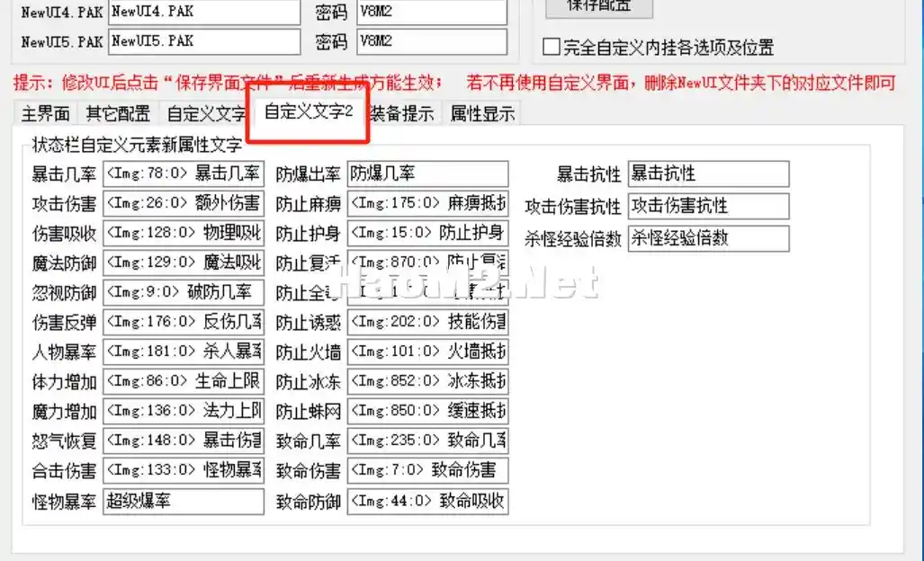Switch to the 主界面 tab
This screenshot has width=924, height=561.
(45, 113)
